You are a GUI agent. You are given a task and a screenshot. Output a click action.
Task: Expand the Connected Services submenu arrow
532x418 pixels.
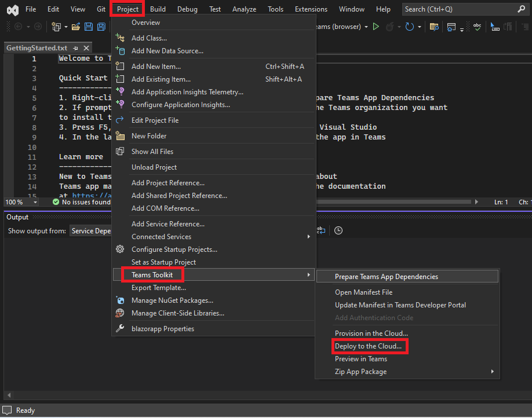[308, 237]
